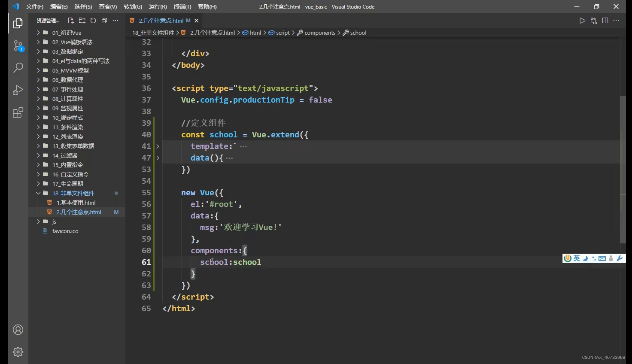
Task: Open the Search view
Action: (18, 68)
